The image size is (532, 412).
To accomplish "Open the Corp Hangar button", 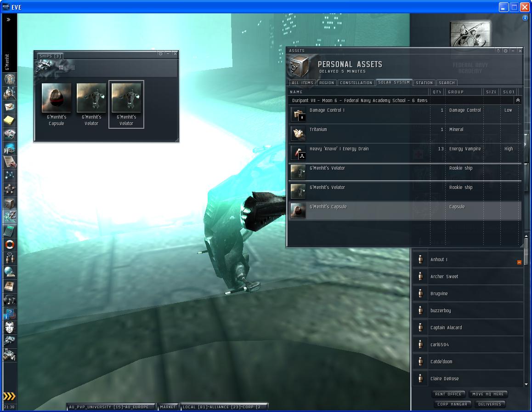I will (x=452, y=404).
